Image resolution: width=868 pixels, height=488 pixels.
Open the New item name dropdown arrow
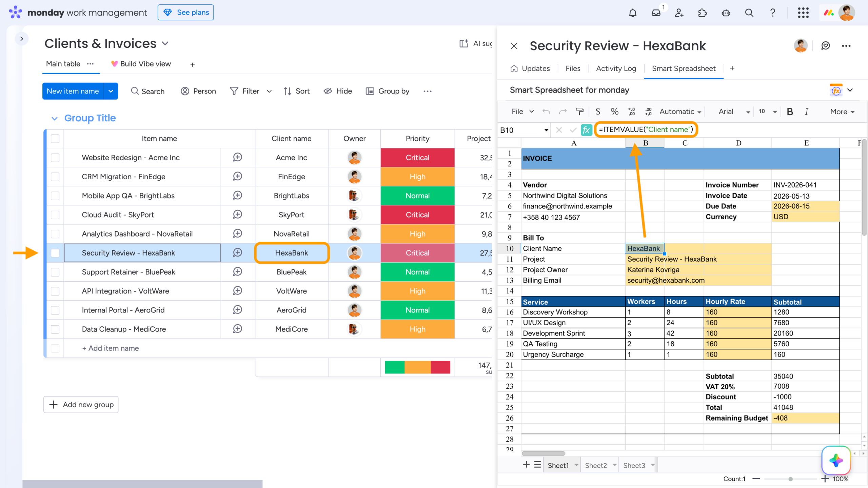[111, 91]
